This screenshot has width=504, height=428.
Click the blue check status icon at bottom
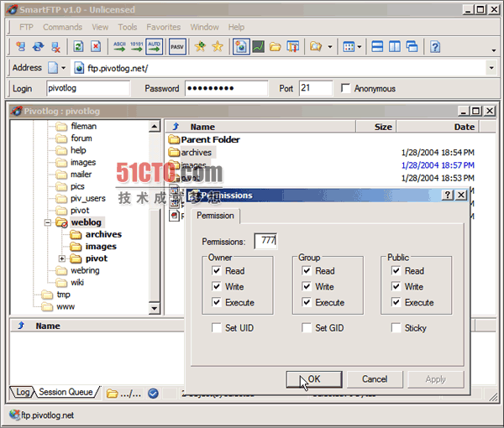pyautogui.click(x=153, y=394)
